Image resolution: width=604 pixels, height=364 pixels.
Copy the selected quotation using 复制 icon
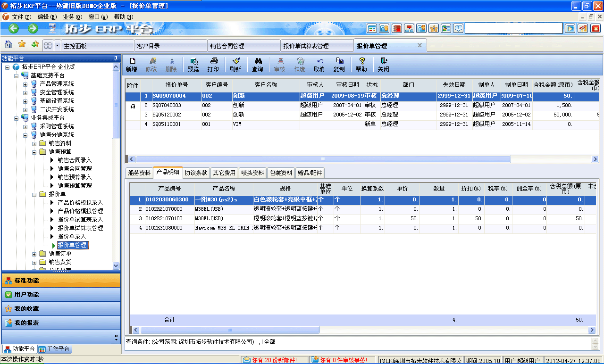pos(340,65)
